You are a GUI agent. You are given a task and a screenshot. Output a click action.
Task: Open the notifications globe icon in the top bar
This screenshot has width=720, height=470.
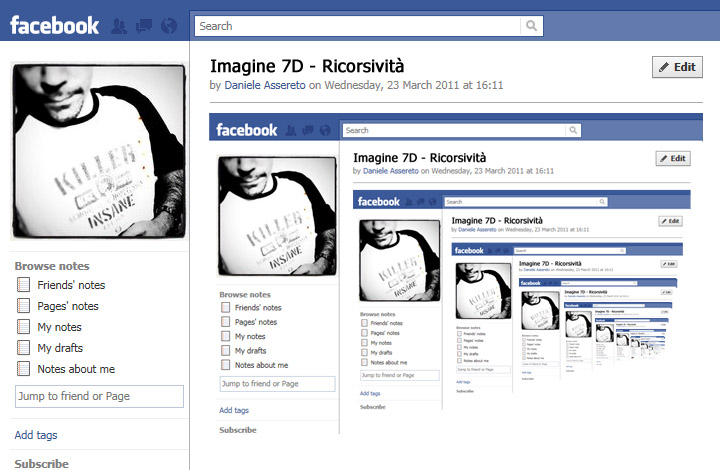click(x=169, y=26)
